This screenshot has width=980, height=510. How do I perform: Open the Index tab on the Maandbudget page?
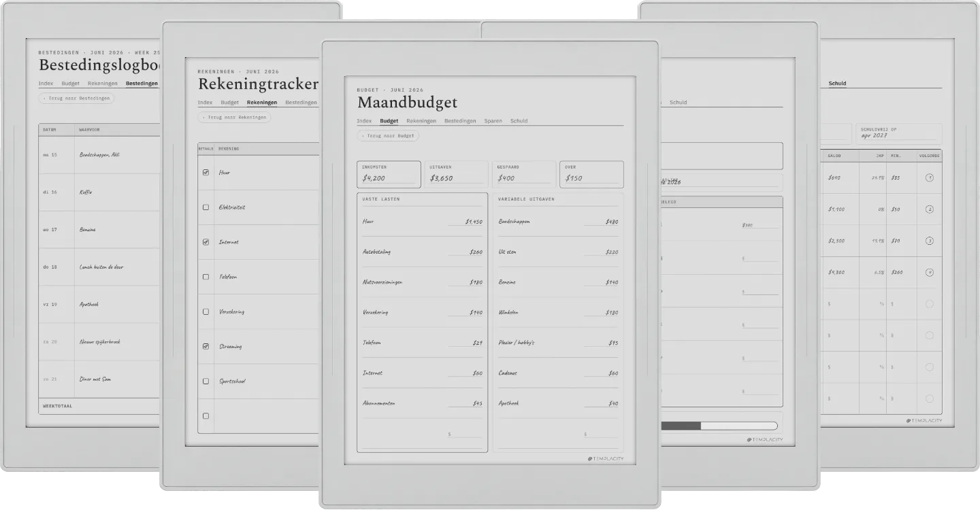pos(364,121)
